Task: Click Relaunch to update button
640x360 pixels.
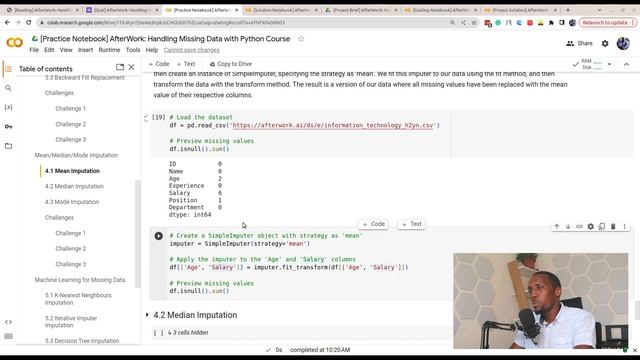Action: pyautogui.click(x=607, y=22)
